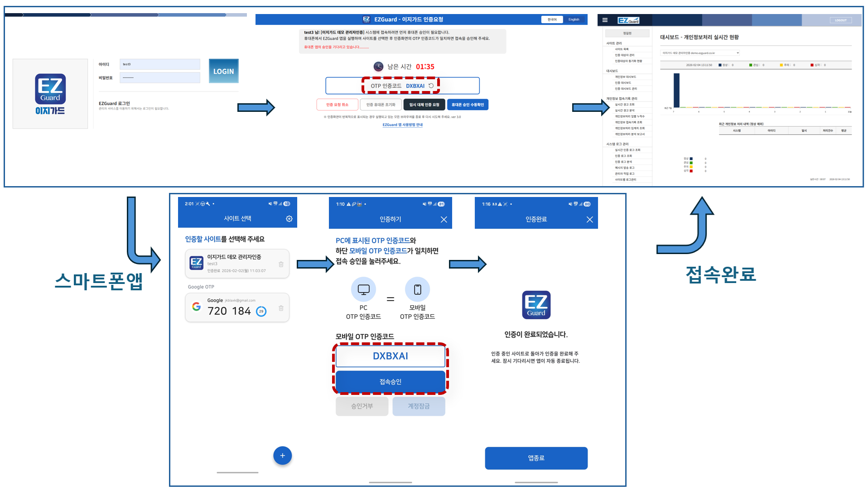Click the dark blue bar in chart
This screenshot has width=868, height=490.
pos(676,91)
